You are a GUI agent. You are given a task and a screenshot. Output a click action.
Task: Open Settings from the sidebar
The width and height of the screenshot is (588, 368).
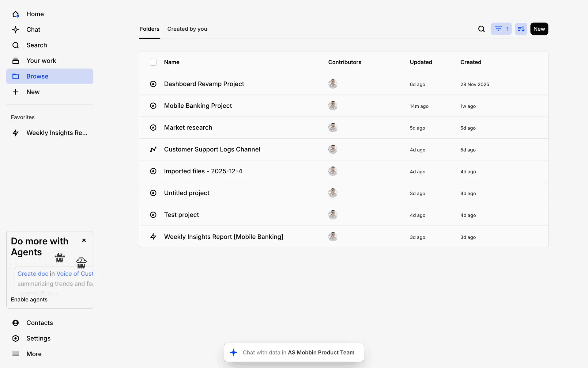[x=38, y=338]
